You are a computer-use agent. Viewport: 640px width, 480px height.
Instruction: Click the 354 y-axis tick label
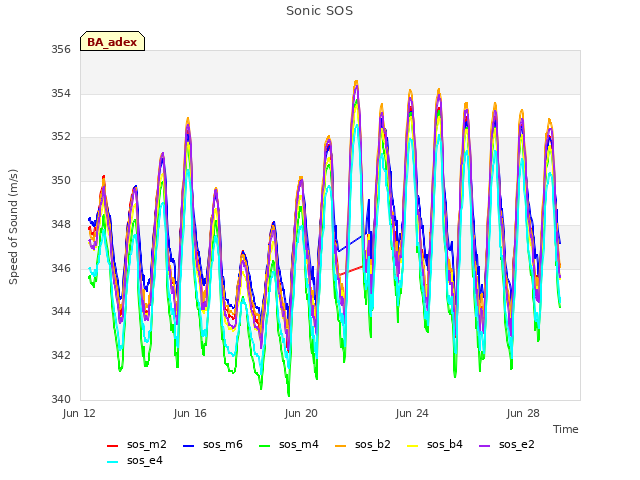61,93
